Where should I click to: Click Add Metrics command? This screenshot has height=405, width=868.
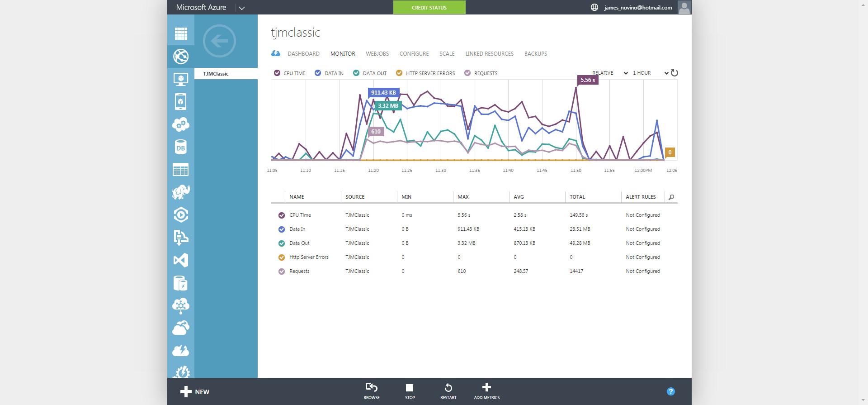pyautogui.click(x=487, y=391)
